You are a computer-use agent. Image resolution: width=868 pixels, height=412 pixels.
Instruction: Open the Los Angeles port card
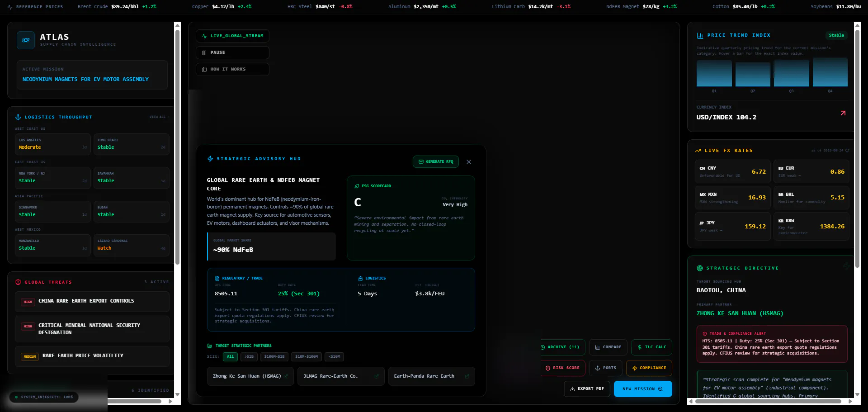click(x=52, y=144)
